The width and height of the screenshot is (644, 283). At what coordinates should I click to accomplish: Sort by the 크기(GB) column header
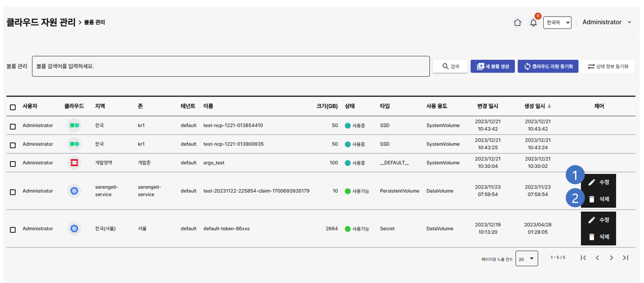coord(326,106)
